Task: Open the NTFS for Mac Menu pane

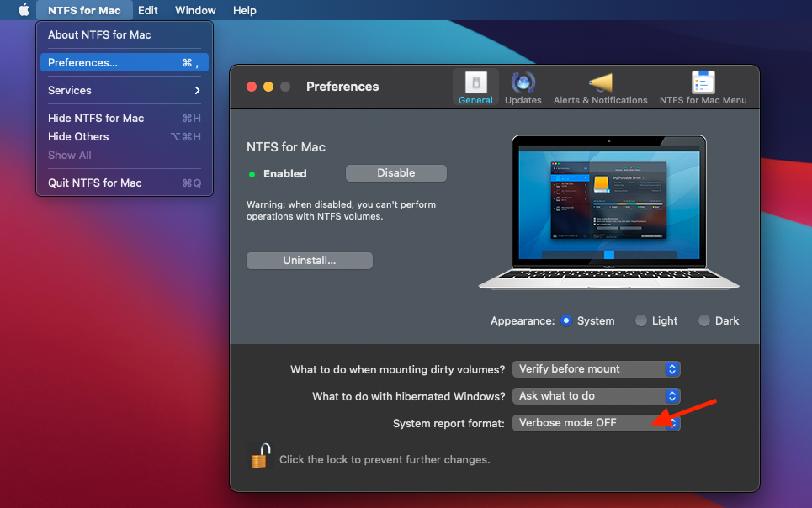Action: [x=703, y=87]
